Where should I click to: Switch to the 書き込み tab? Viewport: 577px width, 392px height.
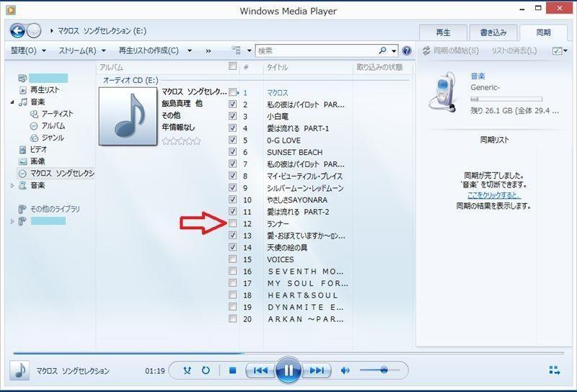[x=493, y=32]
